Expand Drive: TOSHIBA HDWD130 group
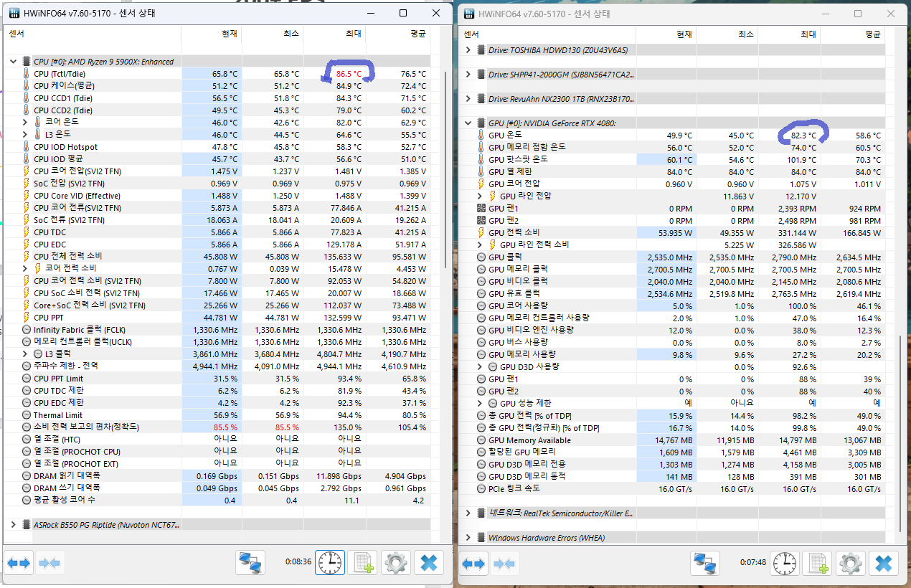The image size is (911, 588). [468, 50]
